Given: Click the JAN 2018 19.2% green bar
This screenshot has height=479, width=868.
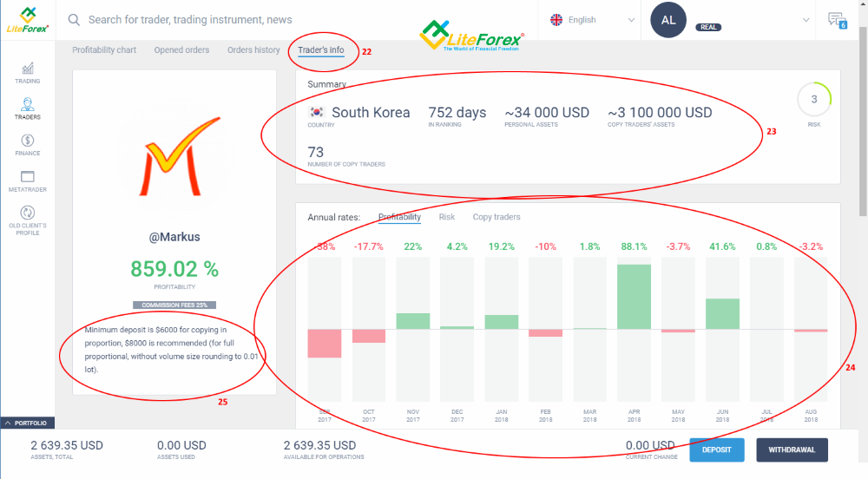Looking at the screenshot, I should (x=502, y=323).
